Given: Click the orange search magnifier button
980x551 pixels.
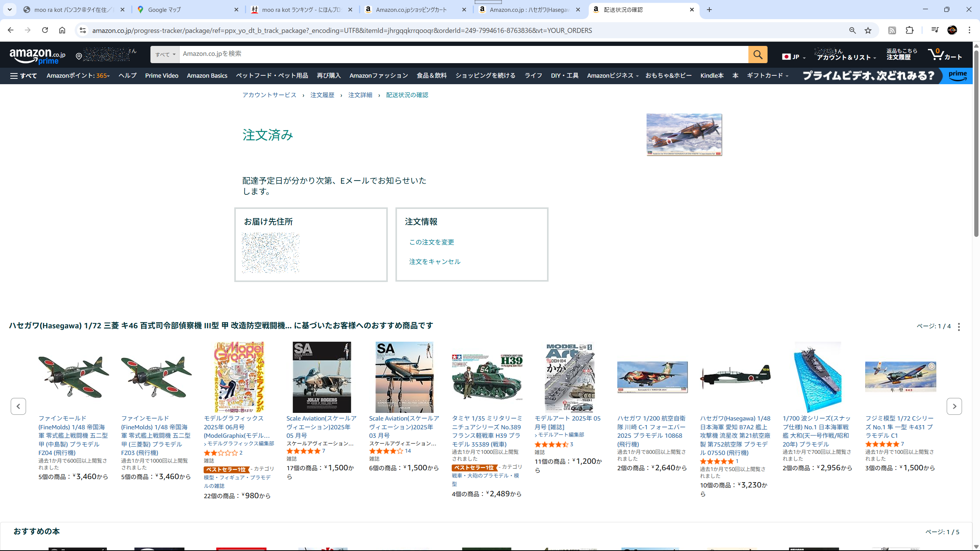Looking at the screenshot, I should 758,55.
